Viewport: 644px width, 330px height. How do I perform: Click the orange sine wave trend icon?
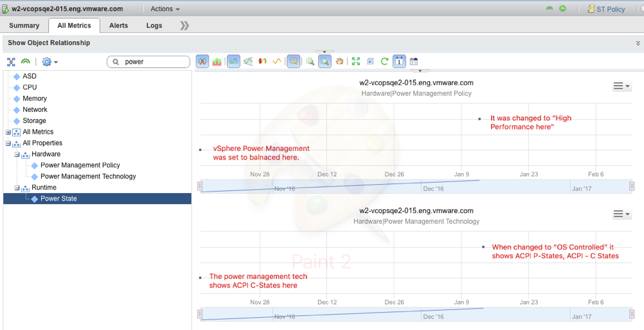277,62
